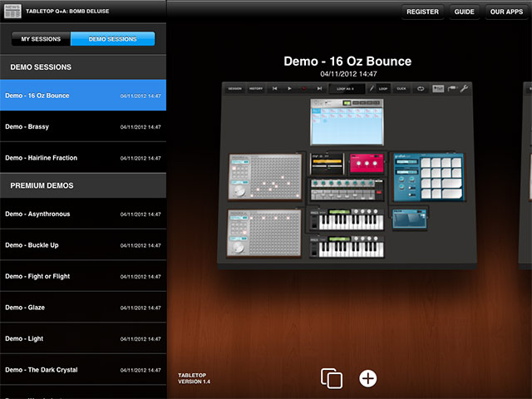Select Demo - Asynthronous premium demo
This screenshot has width=532, height=399.
coord(83,214)
